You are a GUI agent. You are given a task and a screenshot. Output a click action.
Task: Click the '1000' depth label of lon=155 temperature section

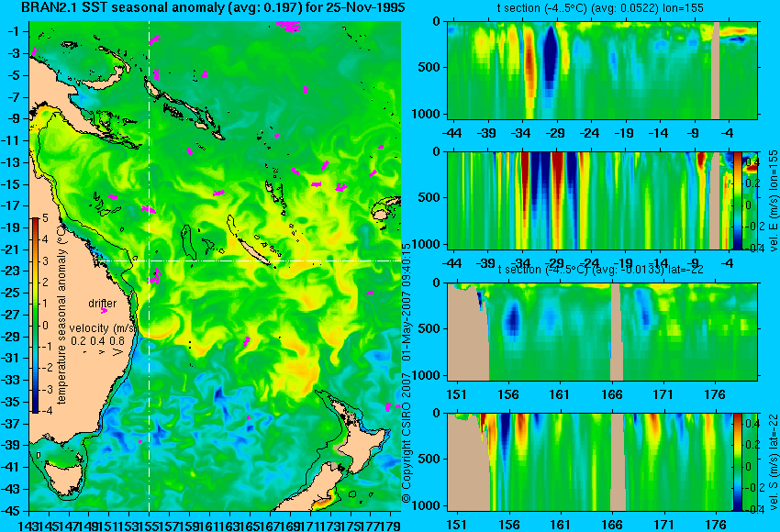(427, 114)
